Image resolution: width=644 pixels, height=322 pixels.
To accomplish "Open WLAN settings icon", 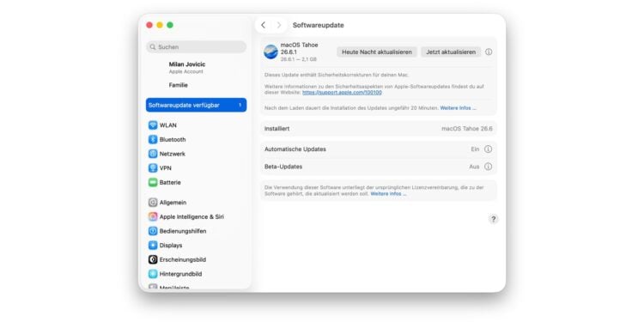I will click(x=153, y=125).
